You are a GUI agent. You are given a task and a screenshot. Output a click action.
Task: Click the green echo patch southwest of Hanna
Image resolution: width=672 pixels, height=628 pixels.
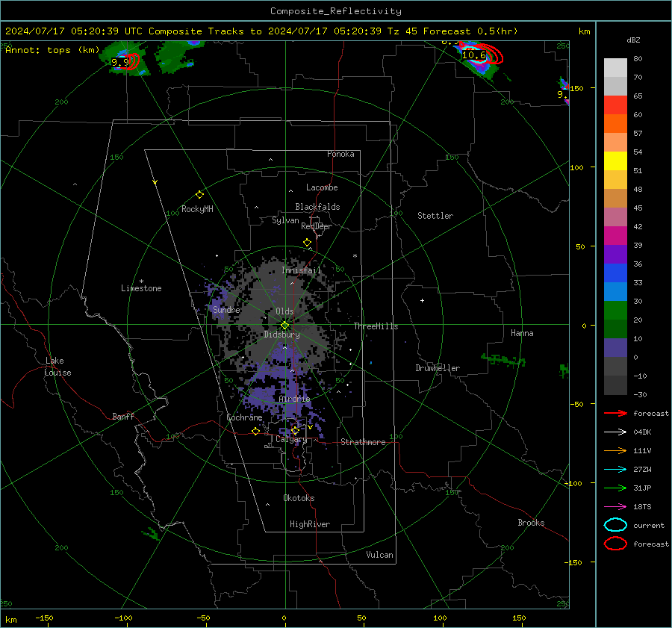[x=503, y=360]
